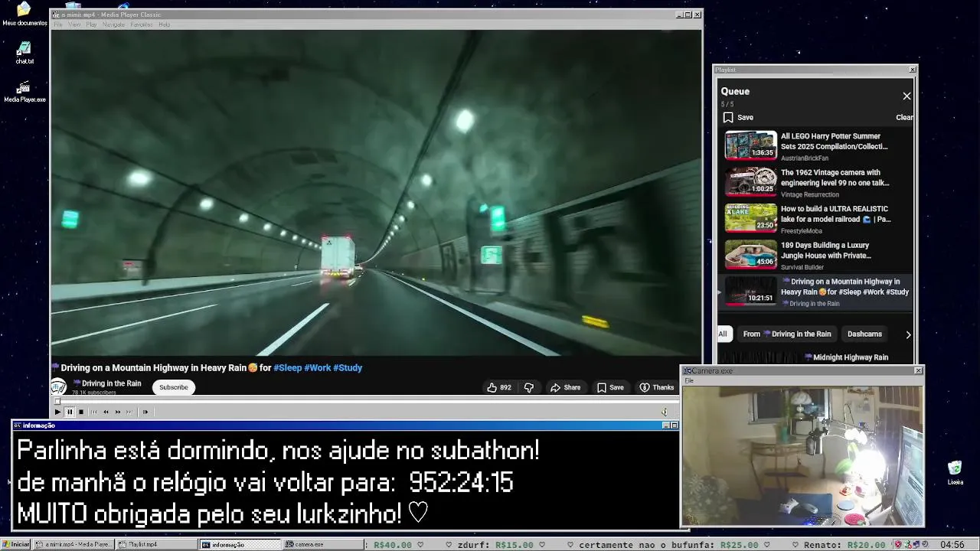Image resolution: width=980 pixels, height=551 pixels.
Task: Open the View menu in Media Player Classic
Action: tap(74, 24)
